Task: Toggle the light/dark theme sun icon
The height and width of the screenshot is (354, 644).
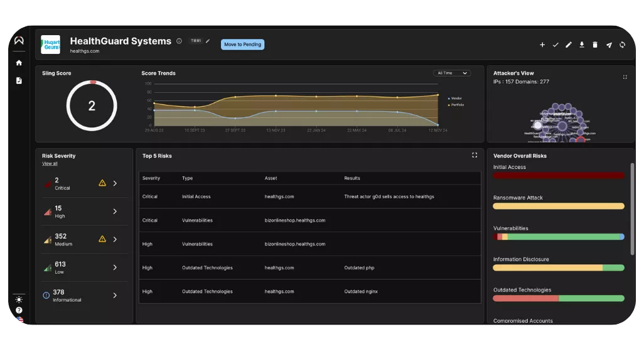Action: point(19,299)
